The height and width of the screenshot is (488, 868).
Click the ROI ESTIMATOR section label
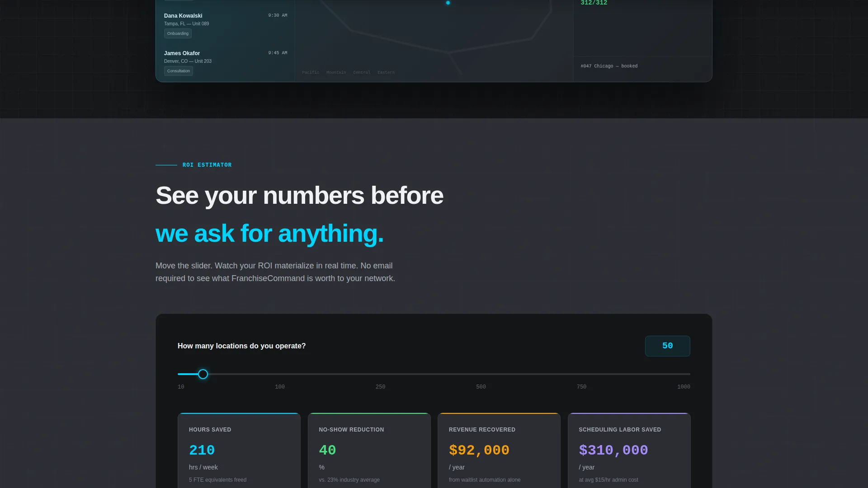coord(207,165)
